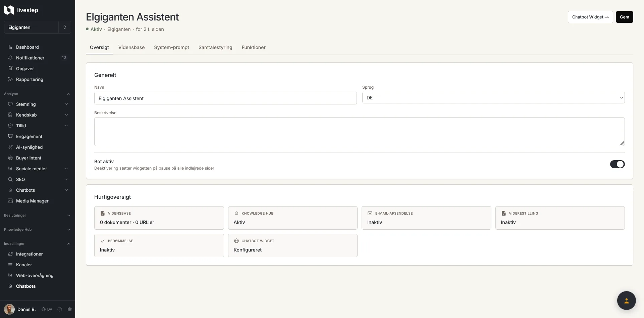Click into the Beskrivelse text area

click(x=359, y=131)
